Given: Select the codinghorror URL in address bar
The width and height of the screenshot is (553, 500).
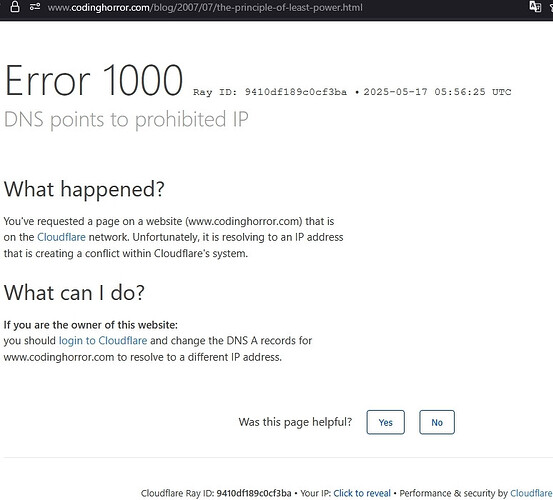Looking at the screenshot, I should tap(205, 7).
